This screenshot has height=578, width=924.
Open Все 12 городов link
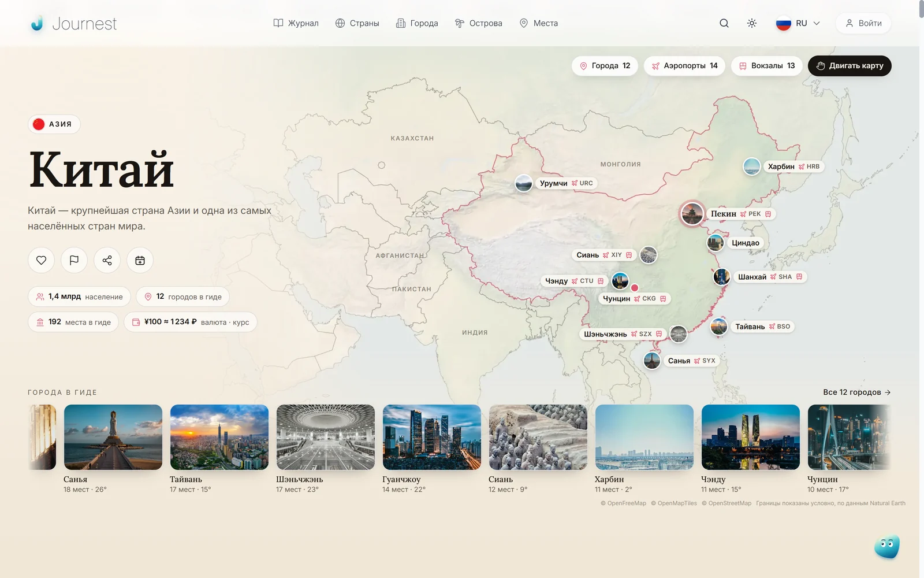pyautogui.click(x=857, y=392)
